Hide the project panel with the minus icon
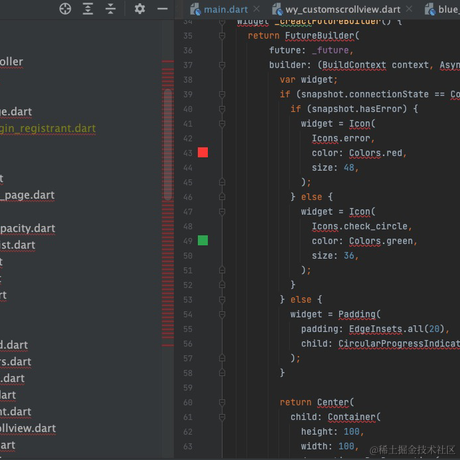The width and height of the screenshot is (460, 460). coord(162,9)
